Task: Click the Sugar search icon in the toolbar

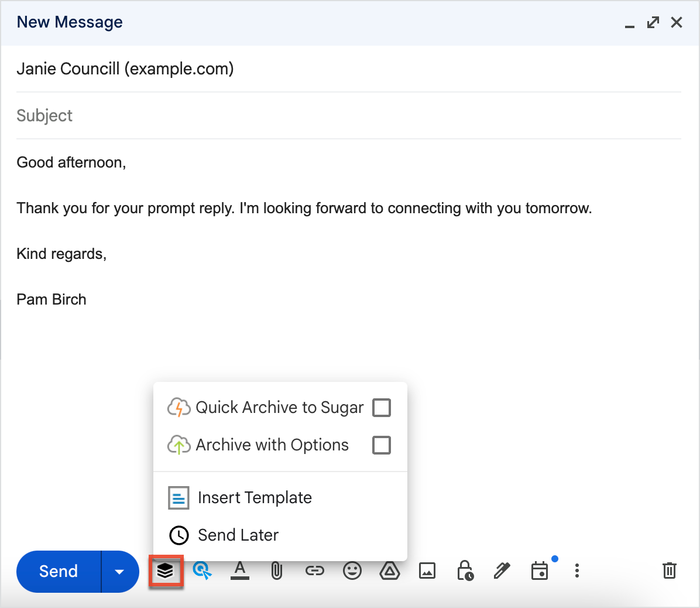Action: pyautogui.click(x=202, y=571)
